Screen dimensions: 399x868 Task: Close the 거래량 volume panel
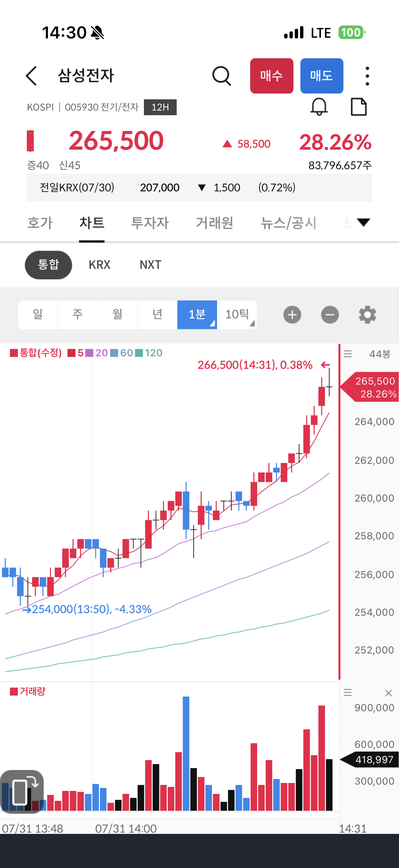[388, 693]
